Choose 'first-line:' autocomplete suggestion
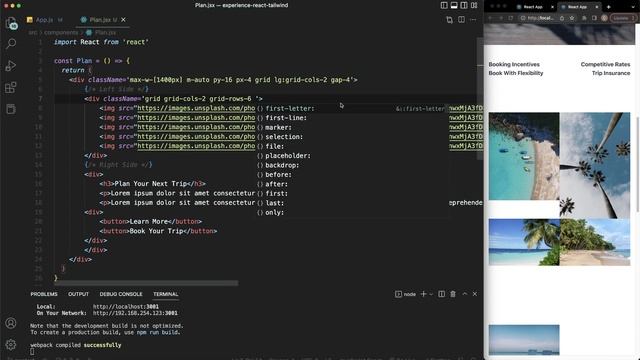Viewport: 640px width, 360px height. point(352,118)
